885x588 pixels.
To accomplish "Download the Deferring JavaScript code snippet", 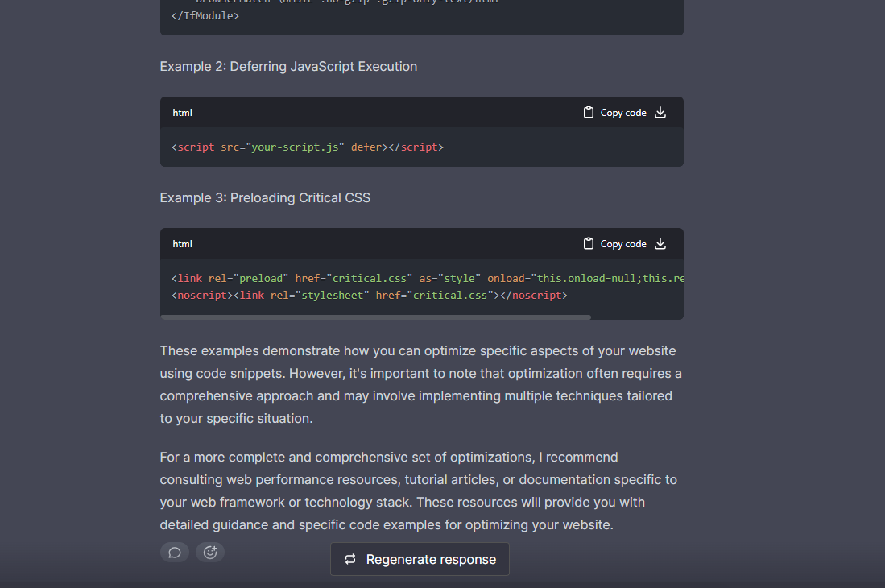I will click(x=660, y=113).
